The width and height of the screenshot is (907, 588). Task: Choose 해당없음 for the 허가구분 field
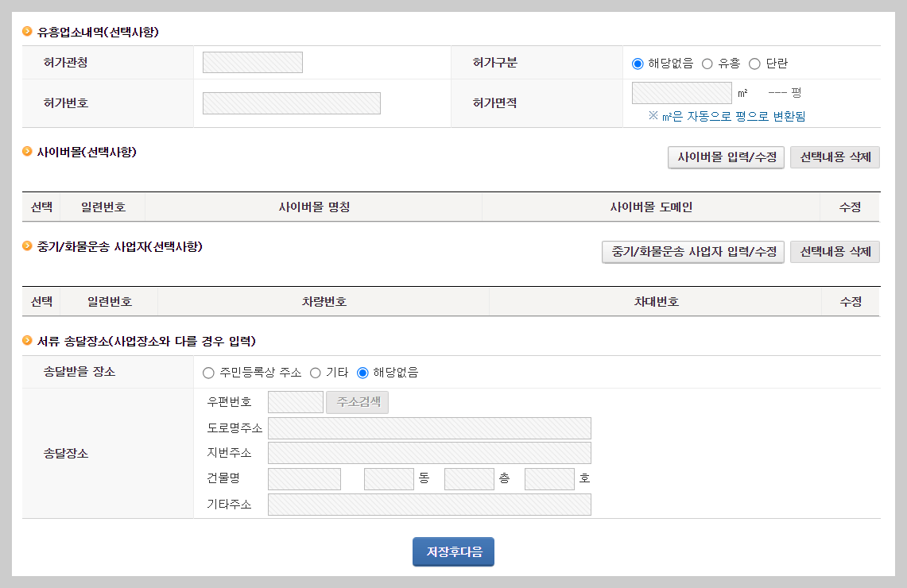[636, 62]
